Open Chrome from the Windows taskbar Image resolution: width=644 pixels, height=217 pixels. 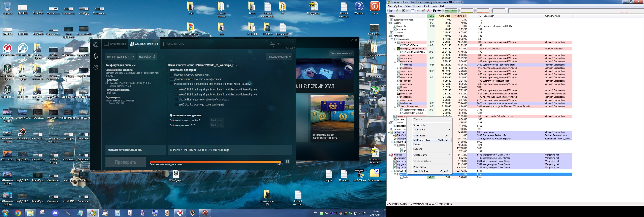[18, 213]
